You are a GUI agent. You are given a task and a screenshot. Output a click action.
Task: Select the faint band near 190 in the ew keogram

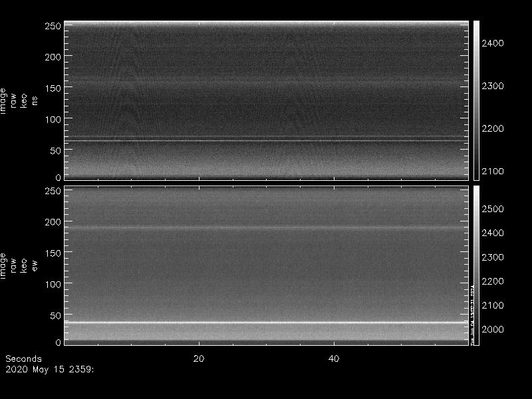pyautogui.click(x=266, y=228)
